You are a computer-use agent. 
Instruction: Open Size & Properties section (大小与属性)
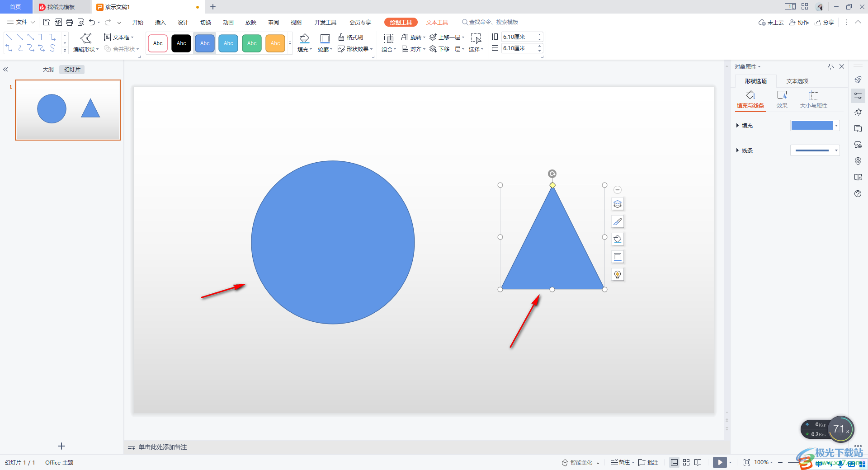(814, 100)
